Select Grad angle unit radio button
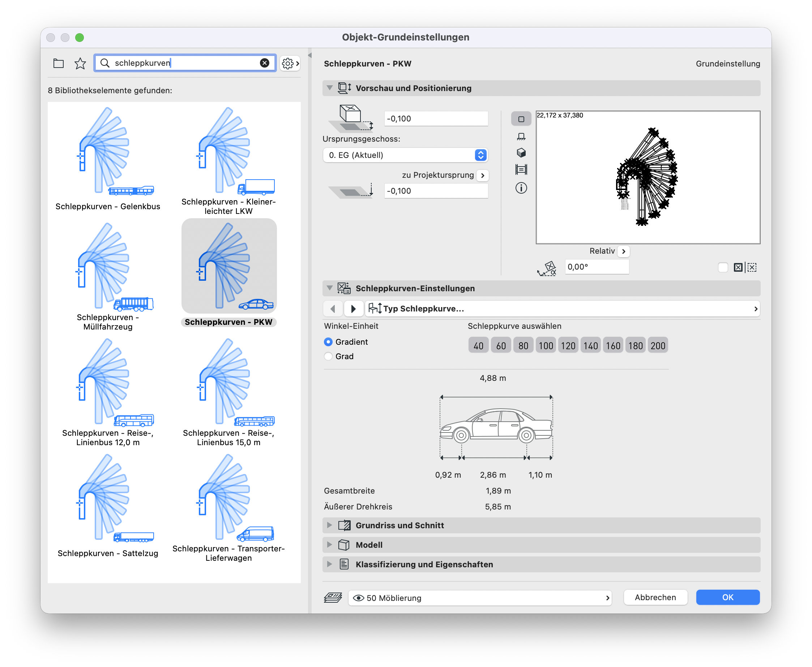 point(328,357)
